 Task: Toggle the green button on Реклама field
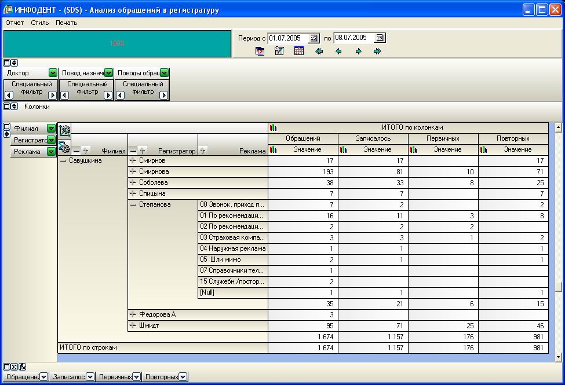tap(52, 152)
